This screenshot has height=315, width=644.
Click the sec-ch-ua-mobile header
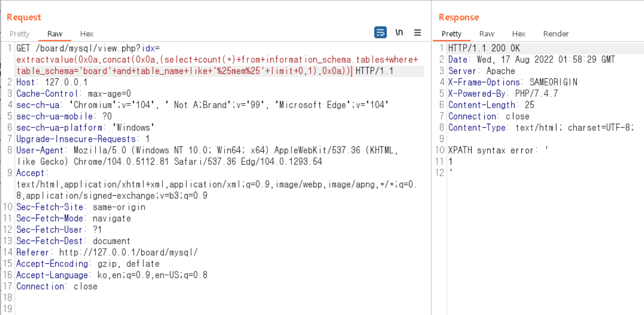pyautogui.click(x=64, y=117)
